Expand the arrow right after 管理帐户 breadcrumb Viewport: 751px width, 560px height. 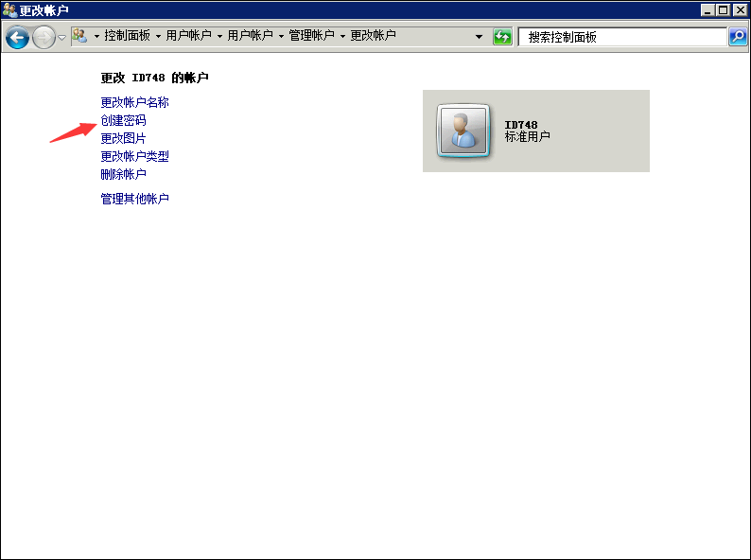(342, 36)
